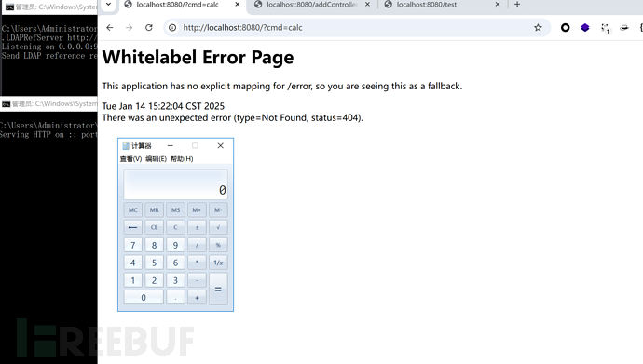
Task: Open the black circle browser extension
Action: coord(565,27)
